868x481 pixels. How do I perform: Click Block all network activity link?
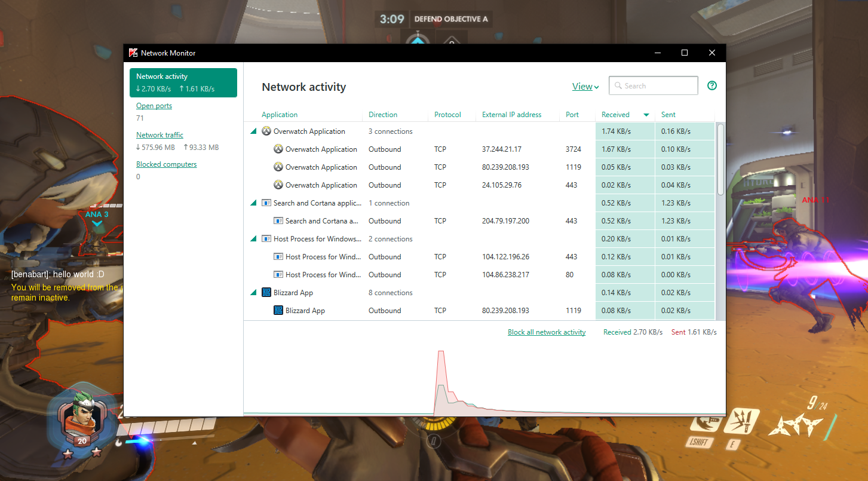pos(546,332)
